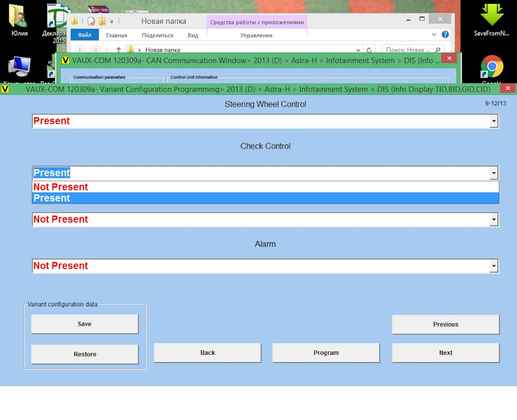Select the Декларация 2015 desktop icon
517x420 pixels.
[57, 23]
